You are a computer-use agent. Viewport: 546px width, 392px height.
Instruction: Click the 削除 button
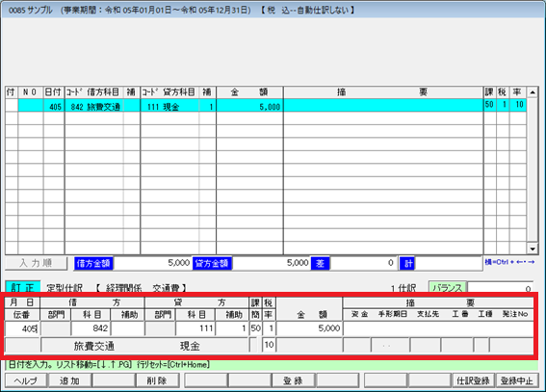point(157,380)
